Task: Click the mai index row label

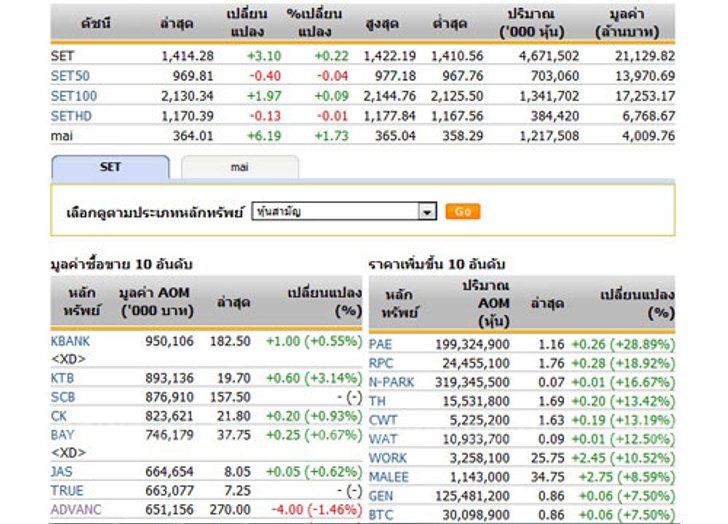Action: pyautogui.click(x=62, y=136)
